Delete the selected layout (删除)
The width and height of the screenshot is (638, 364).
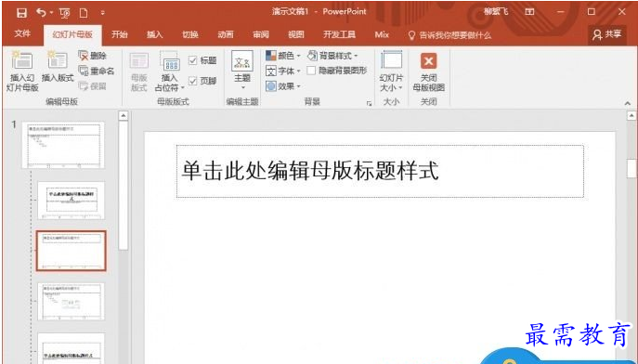[x=93, y=56]
